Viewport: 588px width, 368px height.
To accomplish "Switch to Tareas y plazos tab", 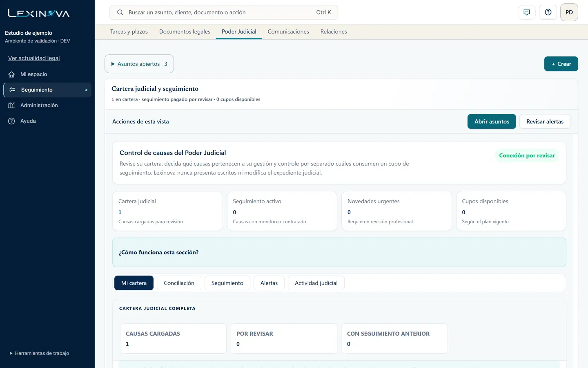I will (129, 31).
